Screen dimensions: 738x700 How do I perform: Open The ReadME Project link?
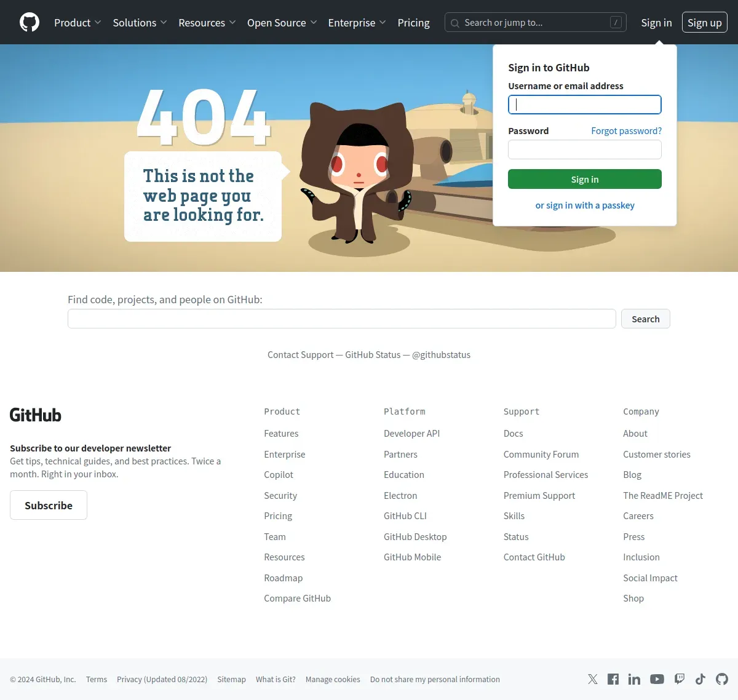(663, 496)
